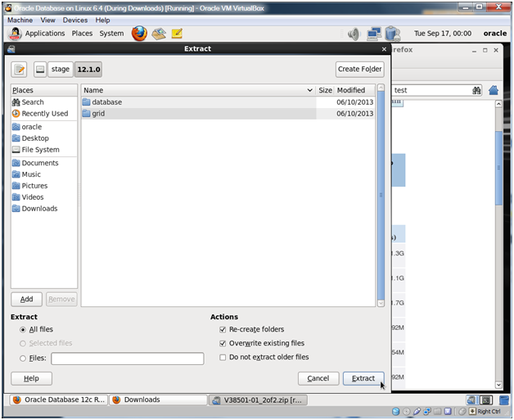This screenshot has height=420, width=514.
Task: Enable Do not extract older files
Action: (x=223, y=357)
